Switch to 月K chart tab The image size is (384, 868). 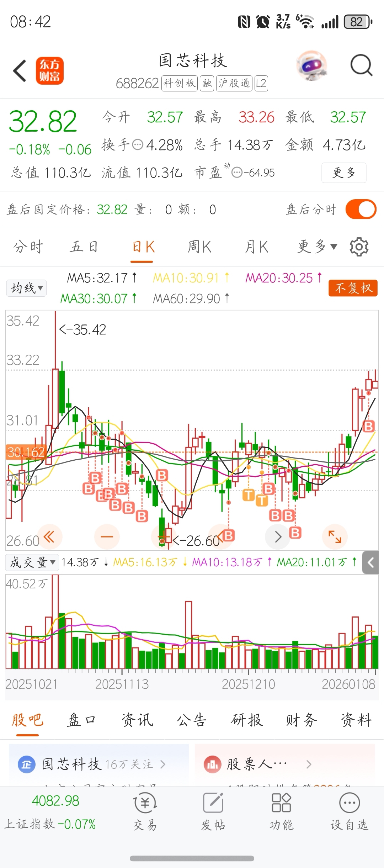click(x=256, y=247)
